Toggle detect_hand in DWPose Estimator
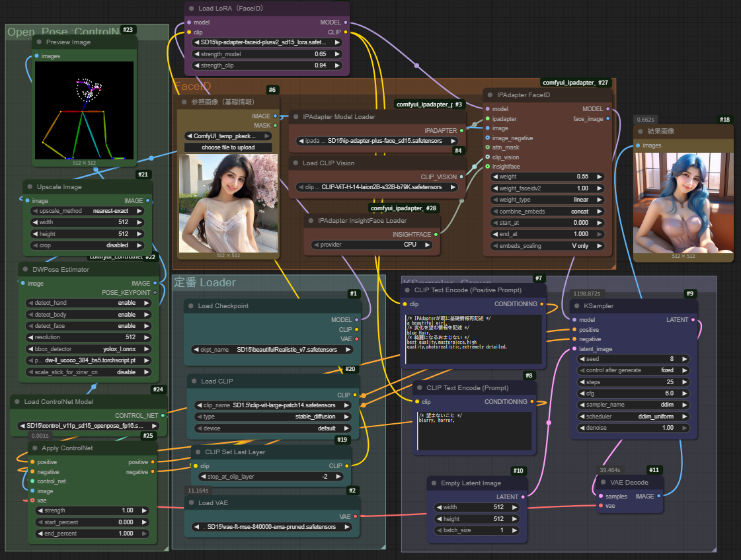The width and height of the screenshot is (741, 560). click(x=89, y=303)
